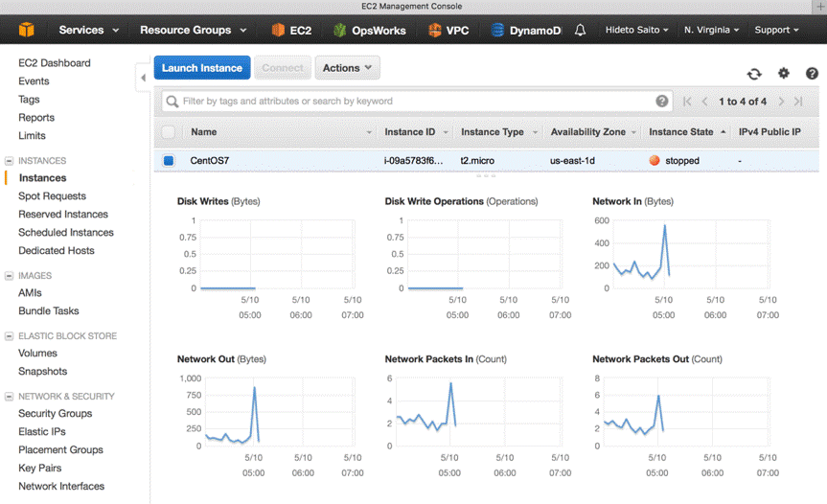Open Reports in sidebar
Image resolution: width=827 pixels, height=504 pixels.
pyautogui.click(x=36, y=118)
